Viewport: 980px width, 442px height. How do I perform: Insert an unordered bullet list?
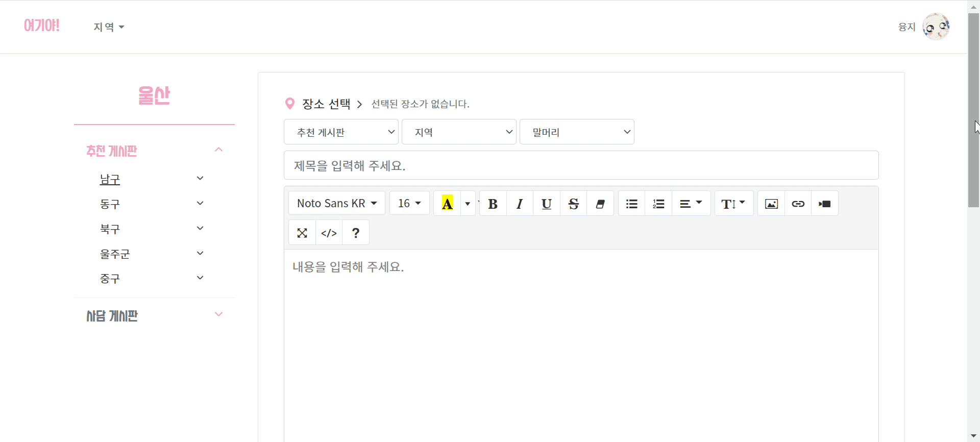[x=632, y=204]
